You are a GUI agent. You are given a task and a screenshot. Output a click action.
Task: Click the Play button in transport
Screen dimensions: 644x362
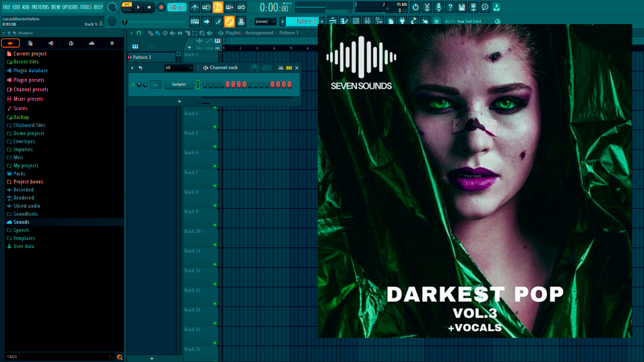138,7
